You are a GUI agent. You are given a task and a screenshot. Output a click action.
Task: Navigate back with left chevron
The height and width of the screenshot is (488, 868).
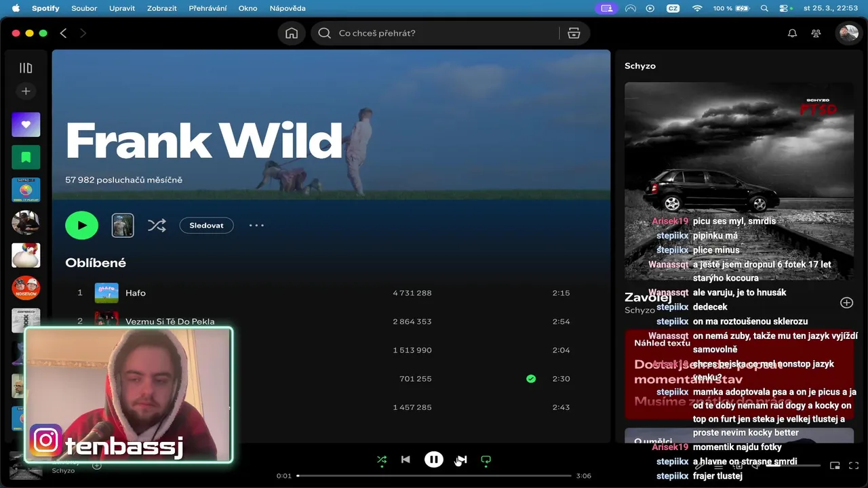63,33
